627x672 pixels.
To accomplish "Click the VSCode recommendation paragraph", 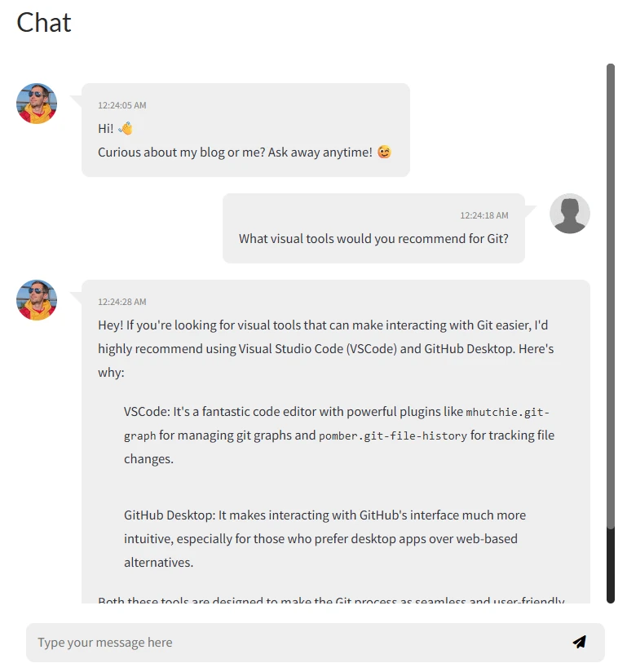I will (x=339, y=435).
